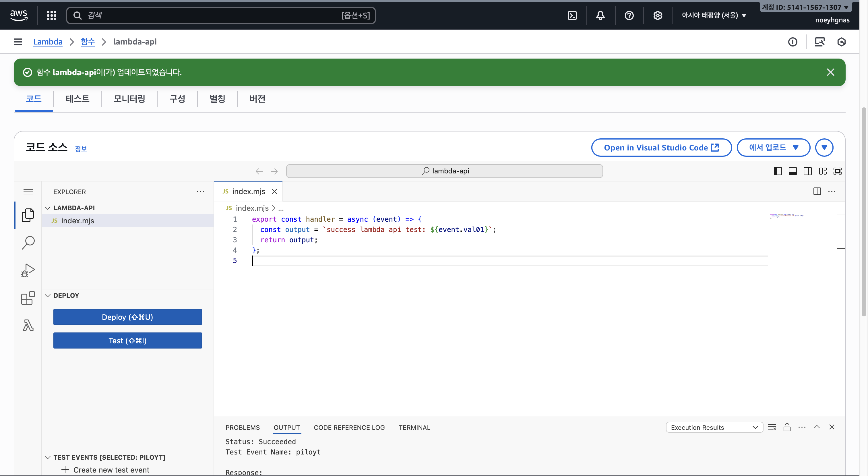
Task: Split the editor with split icon
Action: point(817,191)
